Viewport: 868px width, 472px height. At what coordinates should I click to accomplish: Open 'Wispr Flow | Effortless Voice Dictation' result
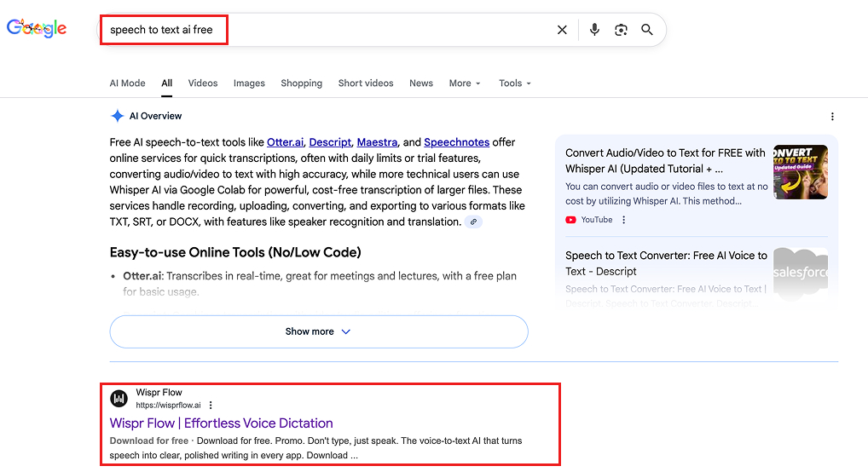222,423
